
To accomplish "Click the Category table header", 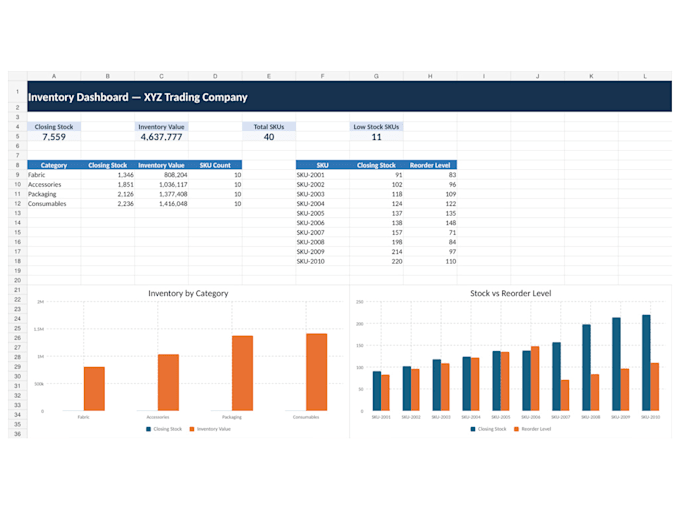I will coord(54,165).
